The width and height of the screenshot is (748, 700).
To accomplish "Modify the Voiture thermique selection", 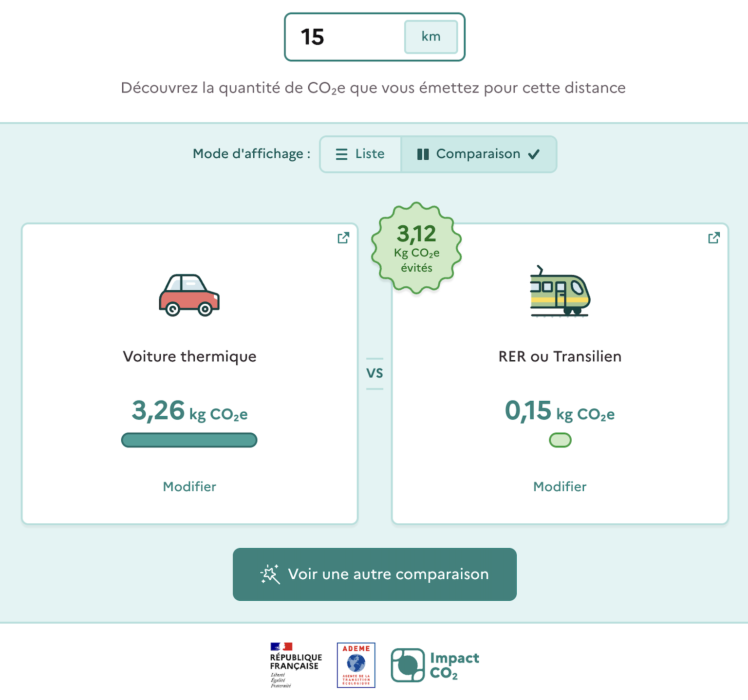I will coord(189,486).
